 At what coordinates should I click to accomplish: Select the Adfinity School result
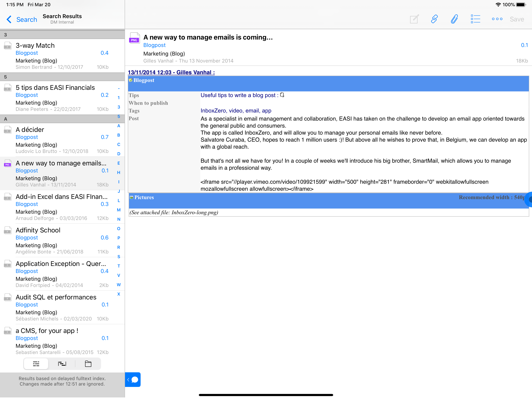pyautogui.click(x=62, y=240)
